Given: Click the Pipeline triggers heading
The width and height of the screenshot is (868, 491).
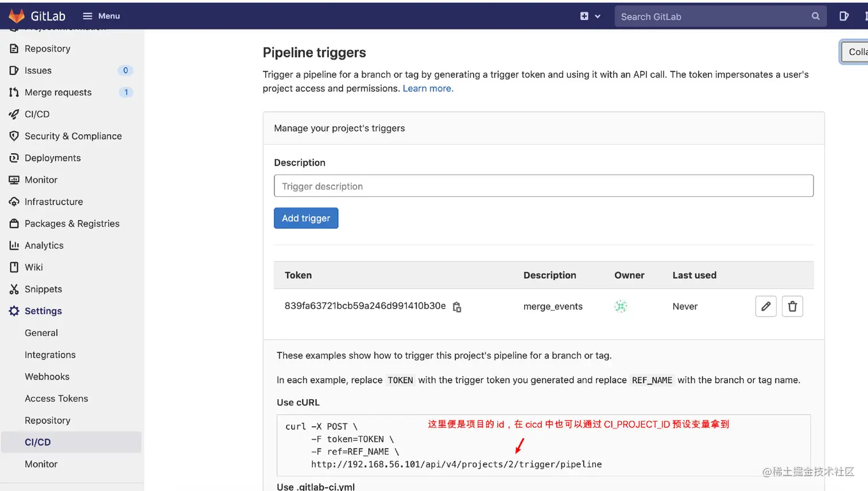Looking at the screenshot, I should point(314,52).
